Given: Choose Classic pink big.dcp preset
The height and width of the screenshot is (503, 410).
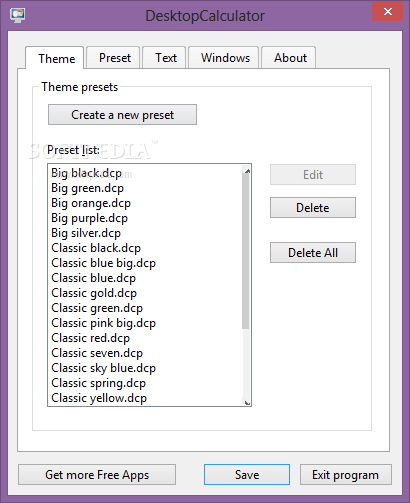Looking at the screenshot, I should tap(146, 323).
